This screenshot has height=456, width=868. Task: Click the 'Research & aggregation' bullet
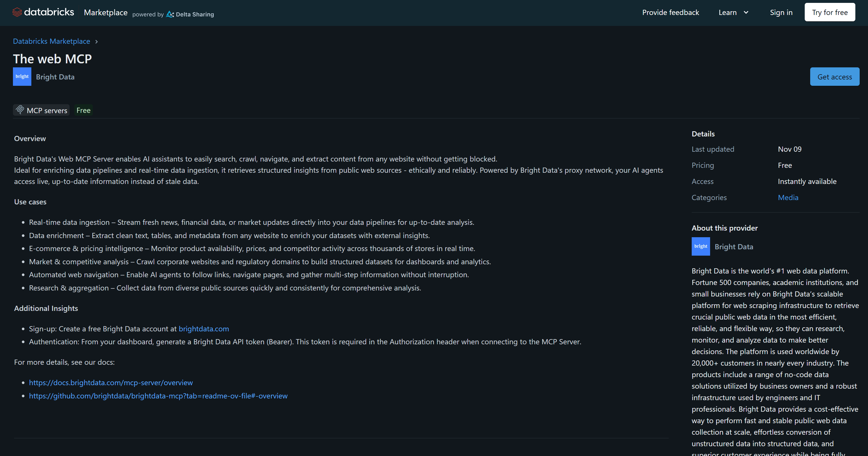[225, 288]
